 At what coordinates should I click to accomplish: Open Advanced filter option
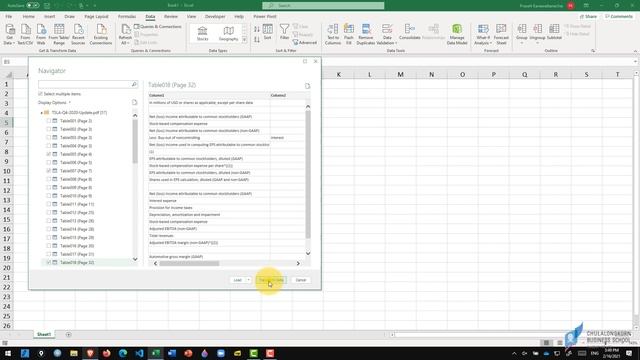[x=304, y=42]
